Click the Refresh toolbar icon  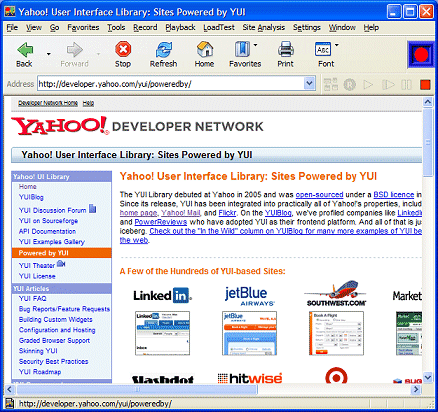164,50
